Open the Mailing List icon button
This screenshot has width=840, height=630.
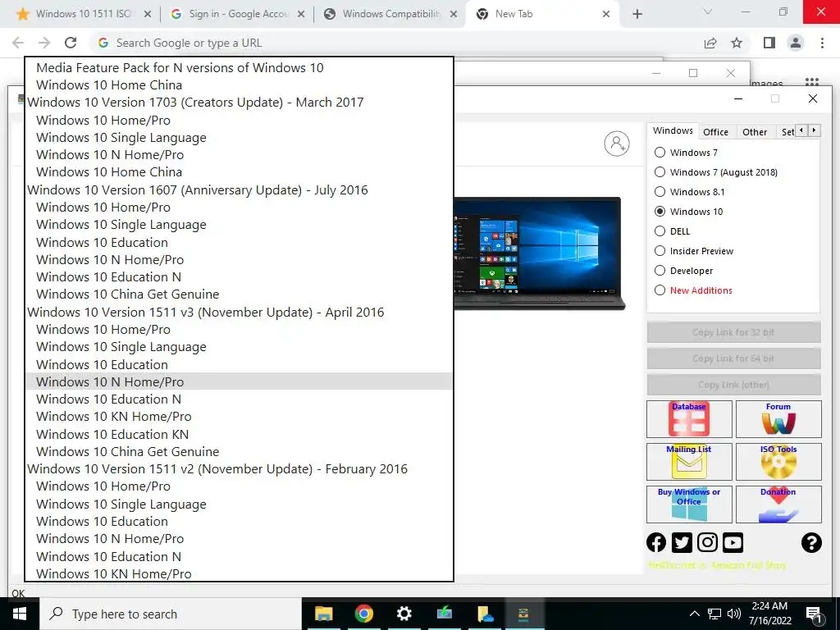689,462
